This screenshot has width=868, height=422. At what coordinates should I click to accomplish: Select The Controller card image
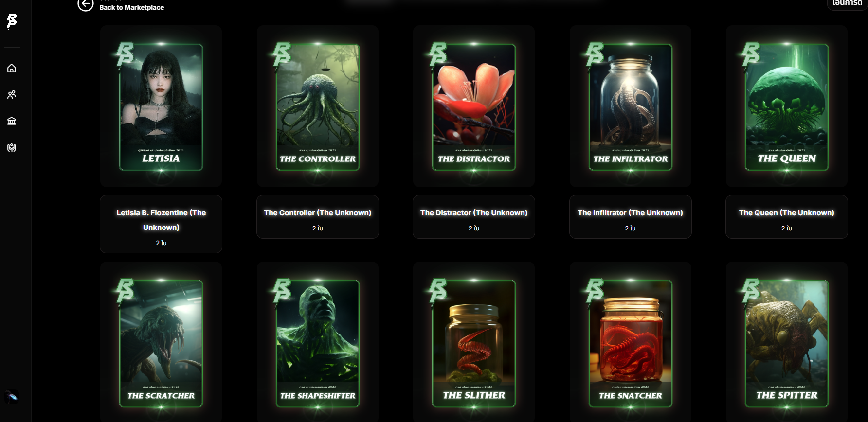pos(318,106)
